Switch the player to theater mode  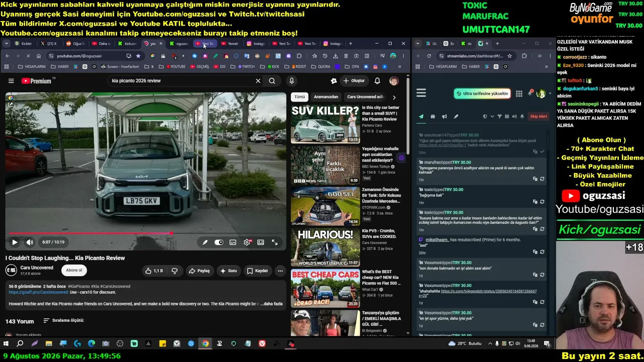261,242
